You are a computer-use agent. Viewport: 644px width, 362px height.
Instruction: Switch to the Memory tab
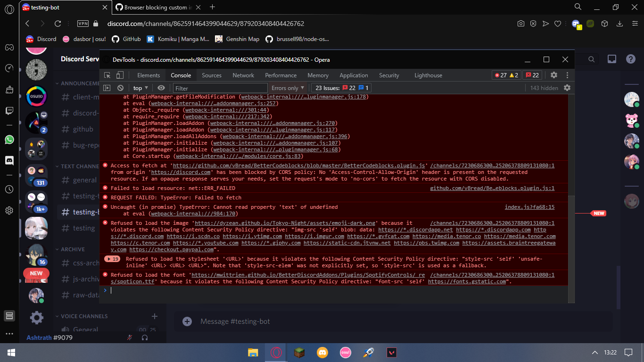318,75
